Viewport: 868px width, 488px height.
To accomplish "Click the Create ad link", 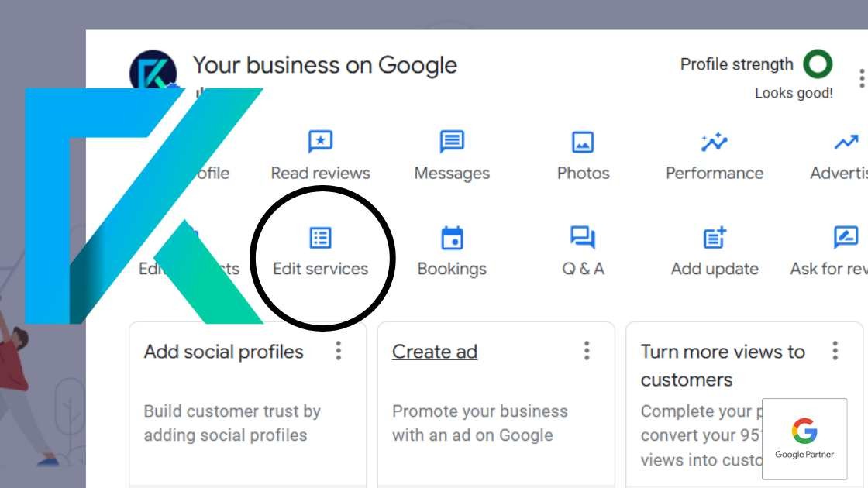I will (434, 352).
